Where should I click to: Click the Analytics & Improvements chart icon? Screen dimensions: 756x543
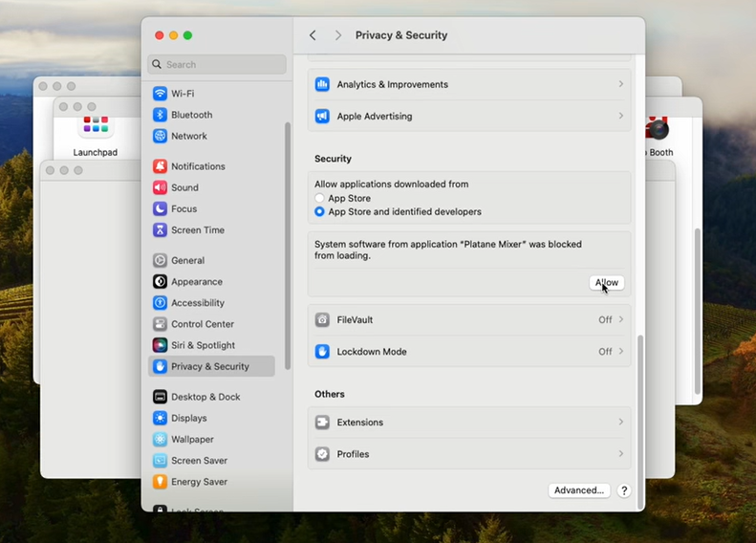click(322, 84)
